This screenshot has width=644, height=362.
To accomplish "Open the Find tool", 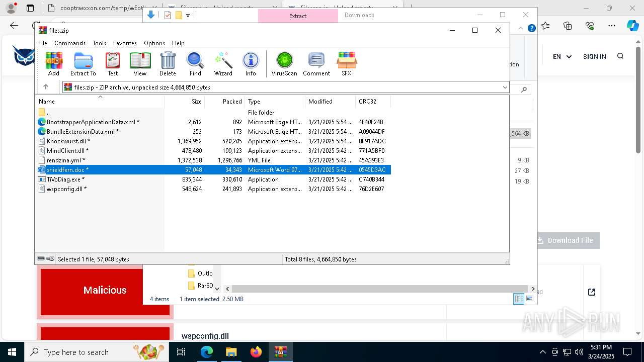I will pos(195,64).
